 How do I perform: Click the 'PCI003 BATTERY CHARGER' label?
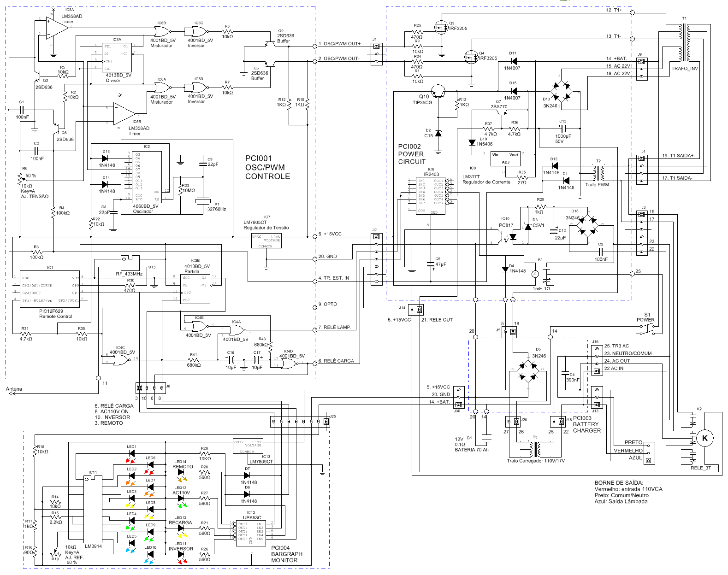coord(586,424)
